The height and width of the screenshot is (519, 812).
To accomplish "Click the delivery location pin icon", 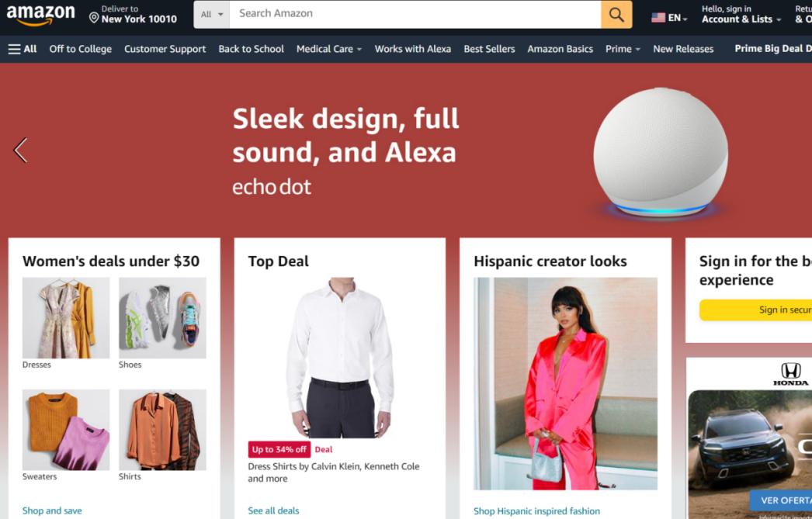I will (94, 18).
